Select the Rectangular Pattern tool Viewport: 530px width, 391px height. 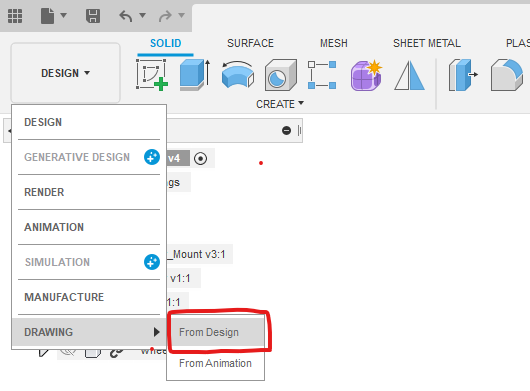(322, 75)
